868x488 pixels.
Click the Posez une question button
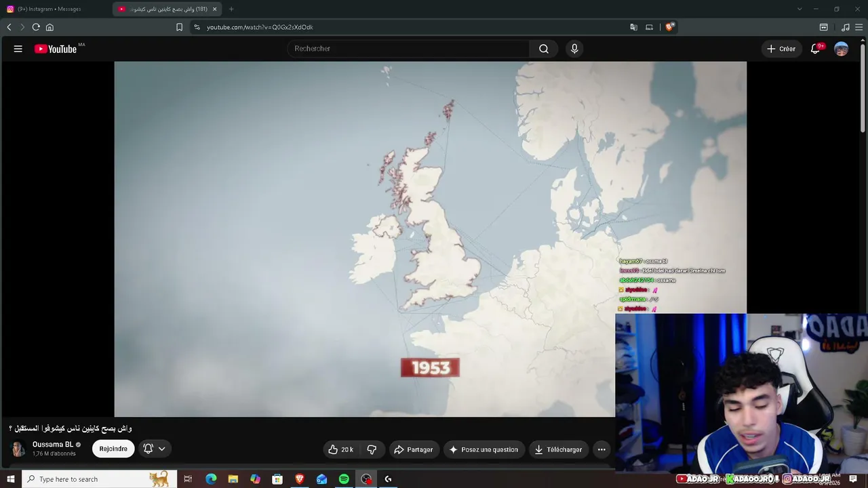(484, 449)
